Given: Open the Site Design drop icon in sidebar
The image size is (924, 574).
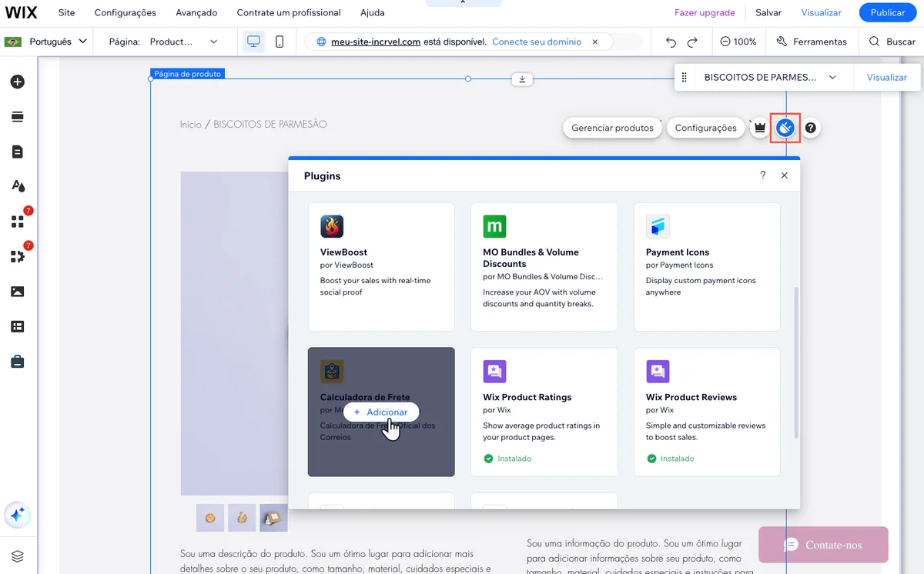Looking at the screenshot, I should 17,186.
